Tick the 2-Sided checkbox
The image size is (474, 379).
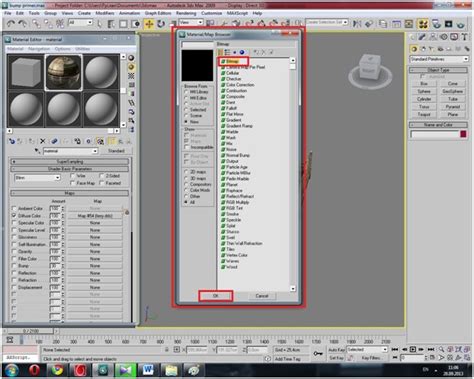(101, 176)
